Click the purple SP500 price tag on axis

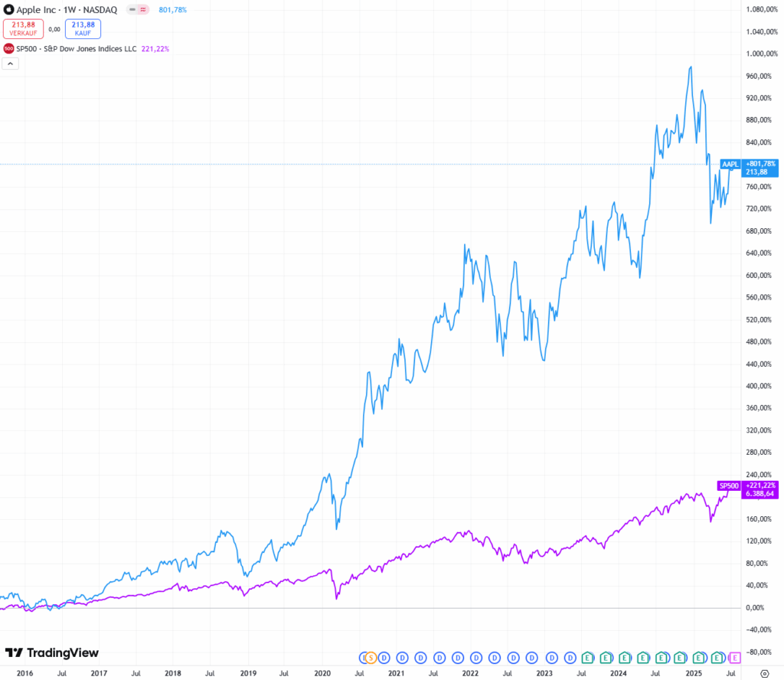coord(729,485)
